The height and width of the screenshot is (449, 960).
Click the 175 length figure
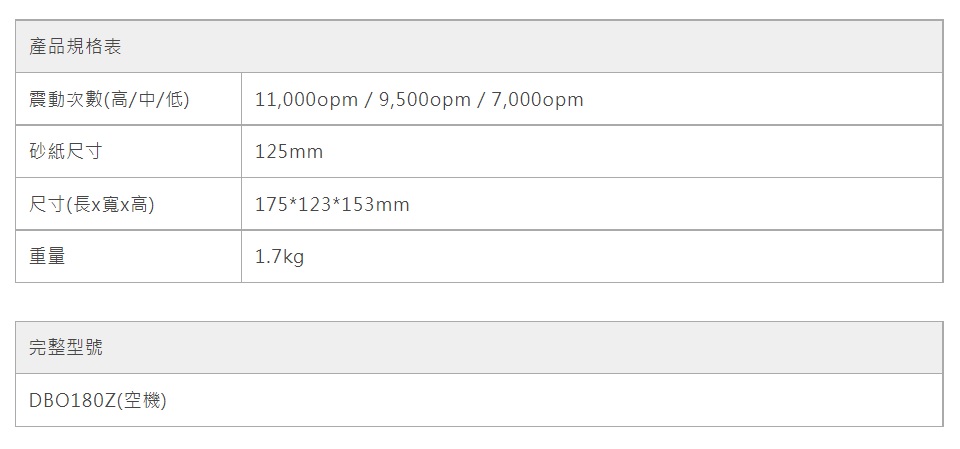pos(271,205)
